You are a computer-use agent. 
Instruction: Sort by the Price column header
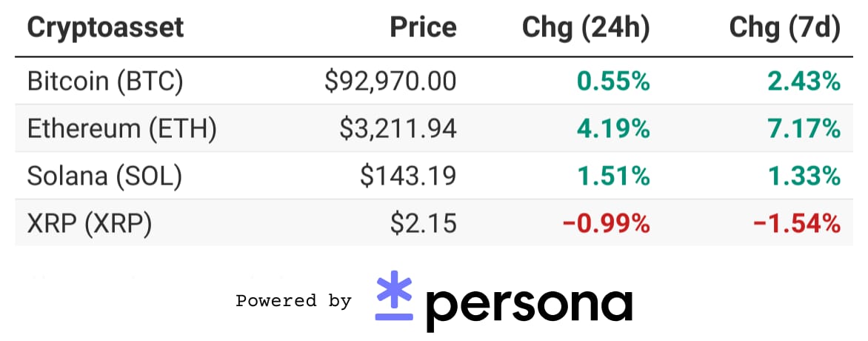pos(424,27)
